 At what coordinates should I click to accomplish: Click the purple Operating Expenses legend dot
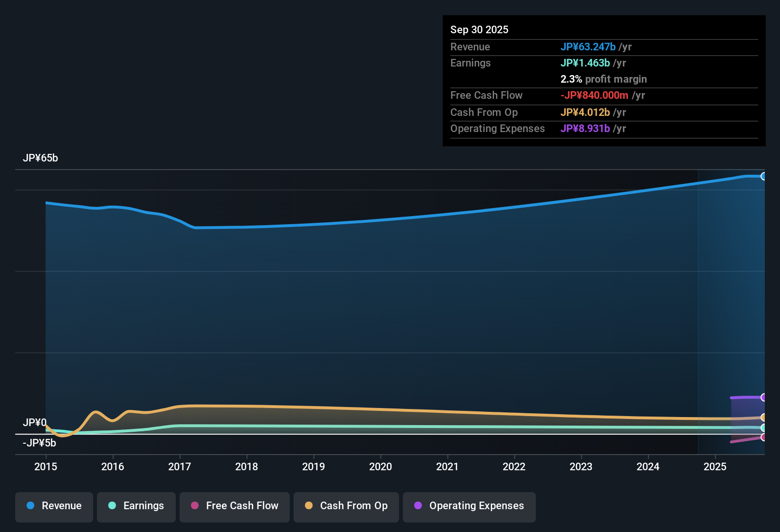point(419,506)
